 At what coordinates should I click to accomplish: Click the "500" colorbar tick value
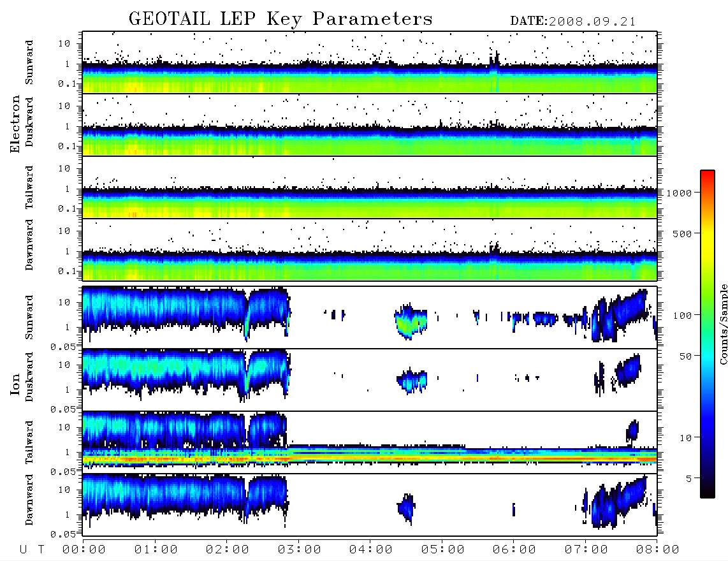(x=682, y=233)
